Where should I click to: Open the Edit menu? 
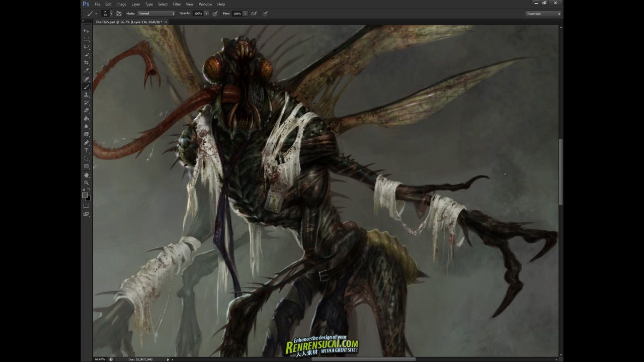point(108,4)
